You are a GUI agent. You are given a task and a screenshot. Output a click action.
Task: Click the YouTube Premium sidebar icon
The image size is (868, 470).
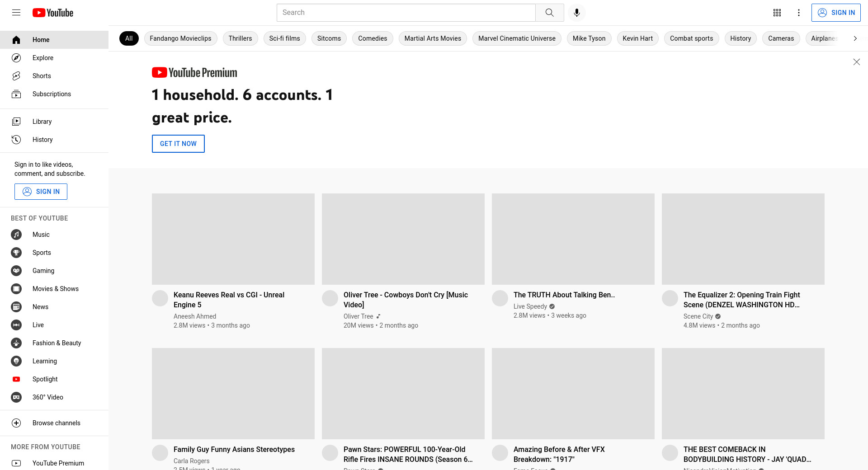click(16, 463)
